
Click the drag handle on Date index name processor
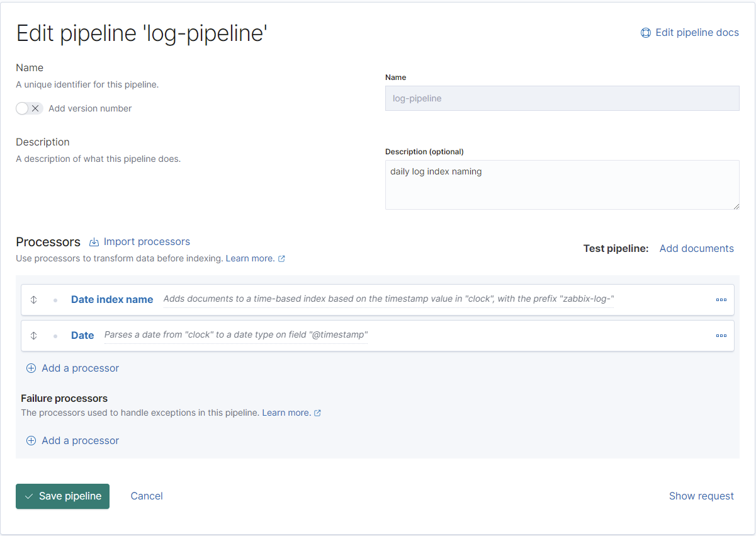coord(34,300)
